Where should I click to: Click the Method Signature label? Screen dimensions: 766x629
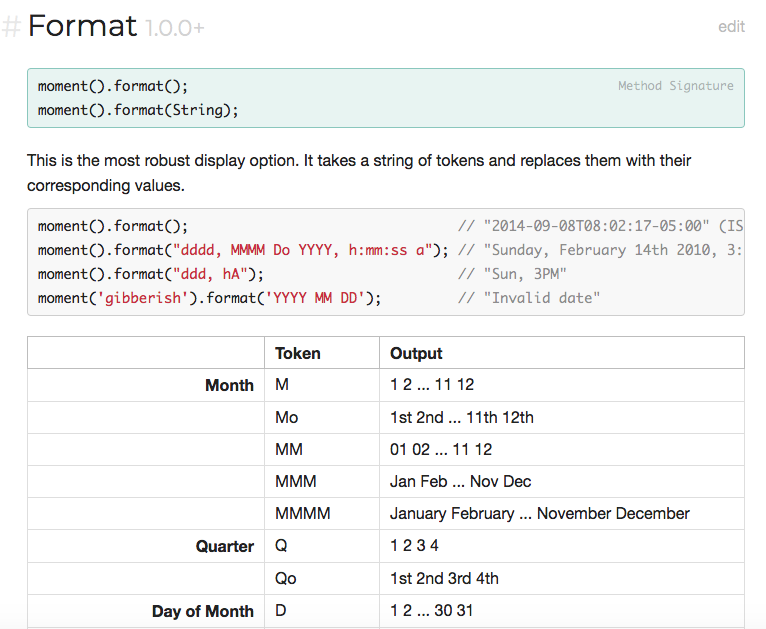pyautogui.click(x=675, y=86)
